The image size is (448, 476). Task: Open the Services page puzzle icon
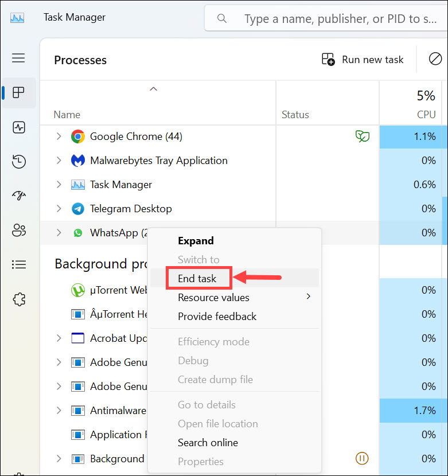pyautogui.click(x=18, y=299)
